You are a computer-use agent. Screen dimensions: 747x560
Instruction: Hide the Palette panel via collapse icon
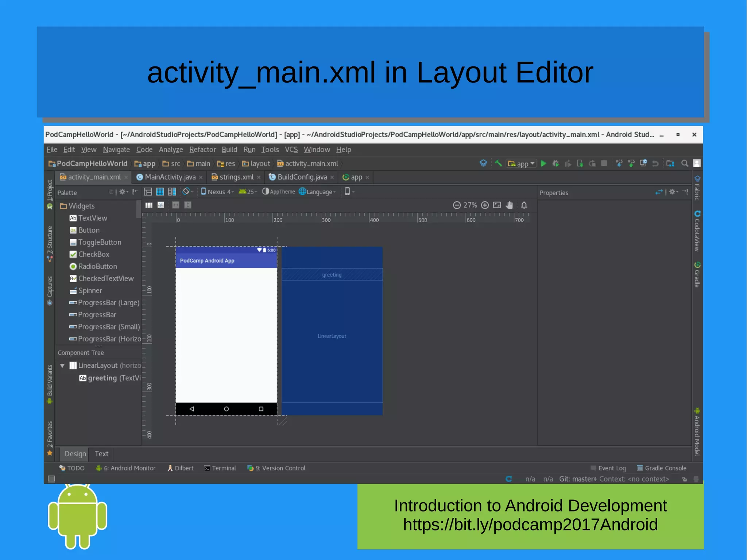point(135,192)
